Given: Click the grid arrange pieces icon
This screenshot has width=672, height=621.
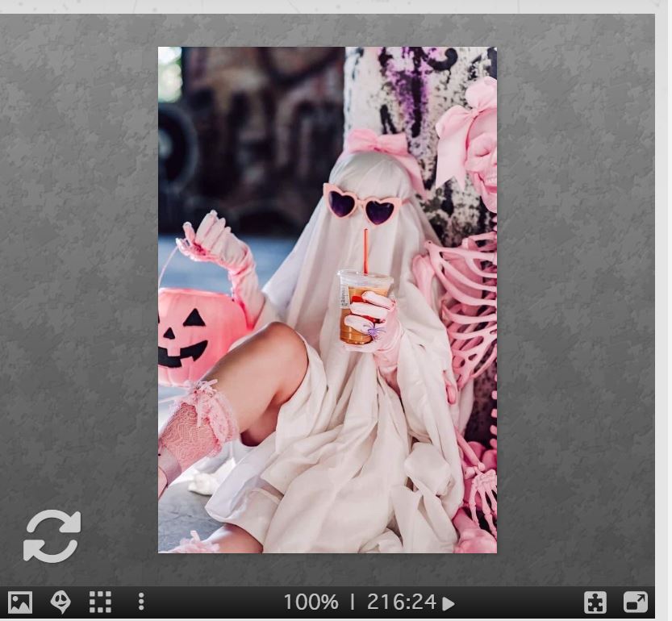Looking at the screenshot, I should pos(100,602).
